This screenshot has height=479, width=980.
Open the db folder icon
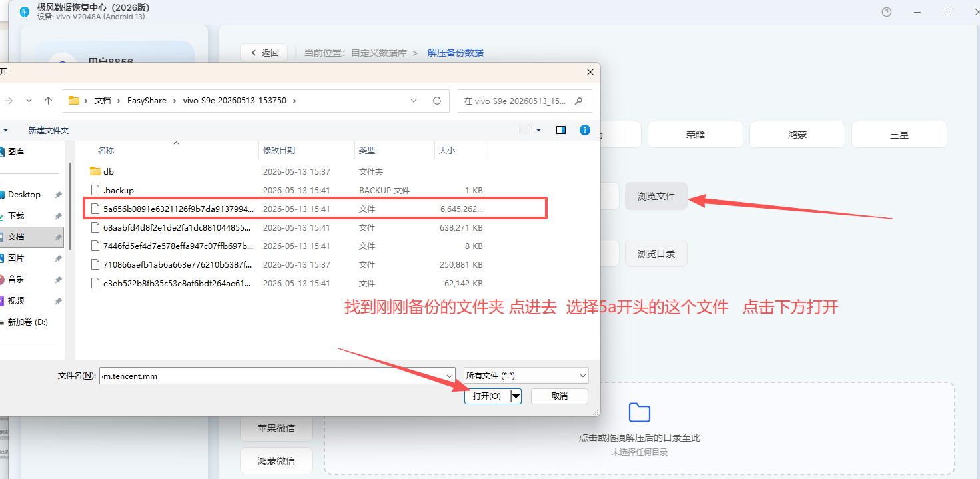click(95, 171)
